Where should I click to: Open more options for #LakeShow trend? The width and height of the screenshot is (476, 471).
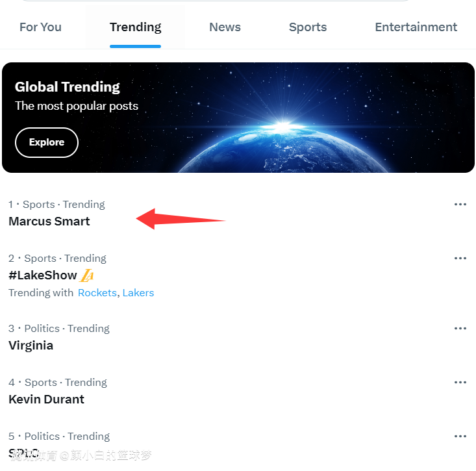point(460,259)
